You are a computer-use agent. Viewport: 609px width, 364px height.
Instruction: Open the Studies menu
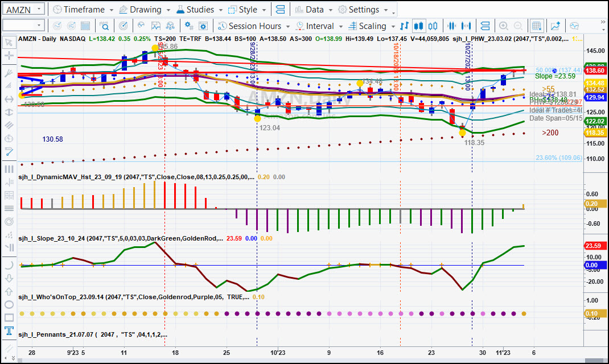[199, 9]
